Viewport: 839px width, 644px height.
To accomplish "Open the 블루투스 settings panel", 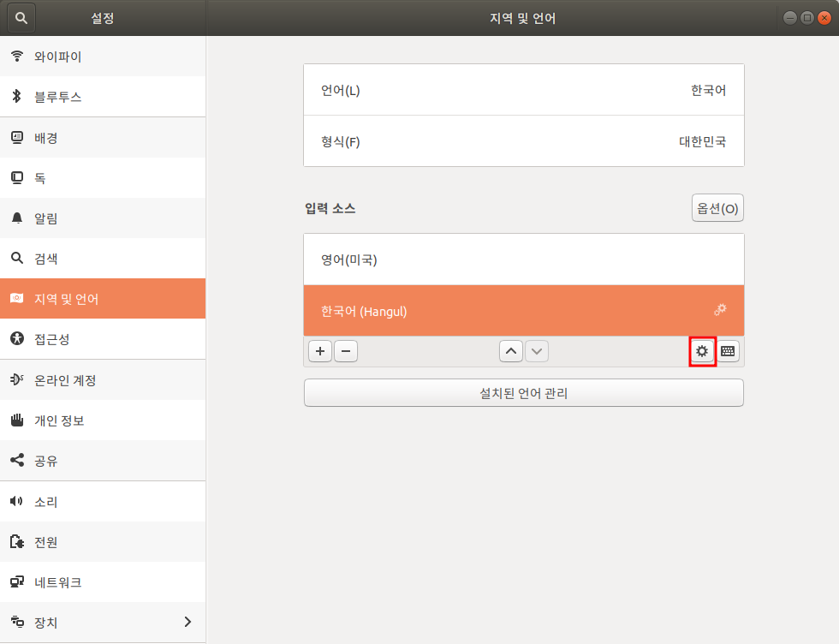I will point(103,97).
